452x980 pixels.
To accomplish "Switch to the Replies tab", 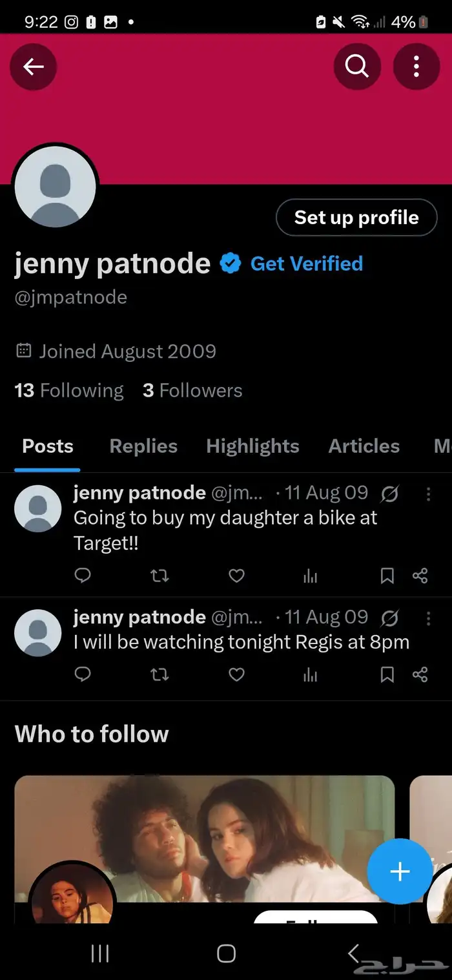I will click(x=143, y=446).
